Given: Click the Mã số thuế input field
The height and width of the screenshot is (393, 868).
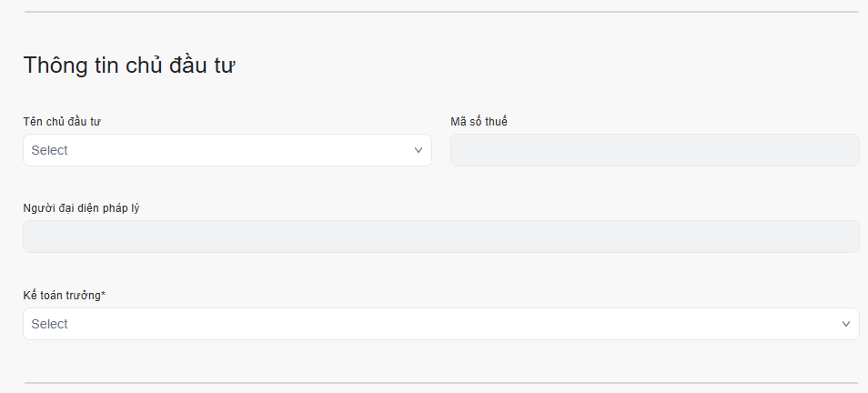Looking at the screenshot, I should tap(654, 150).
